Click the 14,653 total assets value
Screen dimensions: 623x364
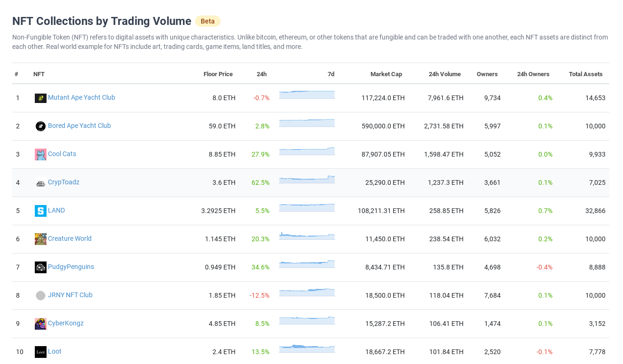pos(595,98)
